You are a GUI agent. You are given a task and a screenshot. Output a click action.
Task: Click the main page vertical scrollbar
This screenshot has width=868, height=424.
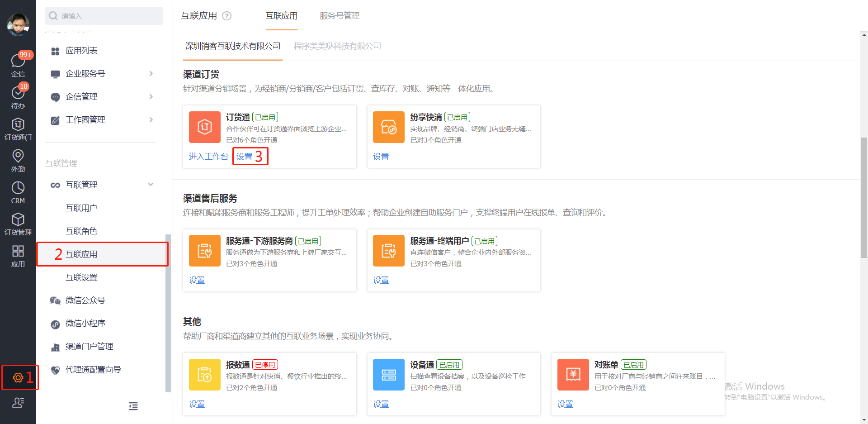tap(864, 198)
